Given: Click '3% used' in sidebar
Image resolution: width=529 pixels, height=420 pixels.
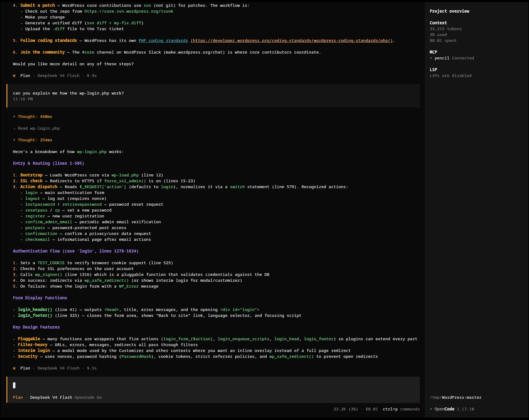Looking at the screenshot, I should point(438,35).
